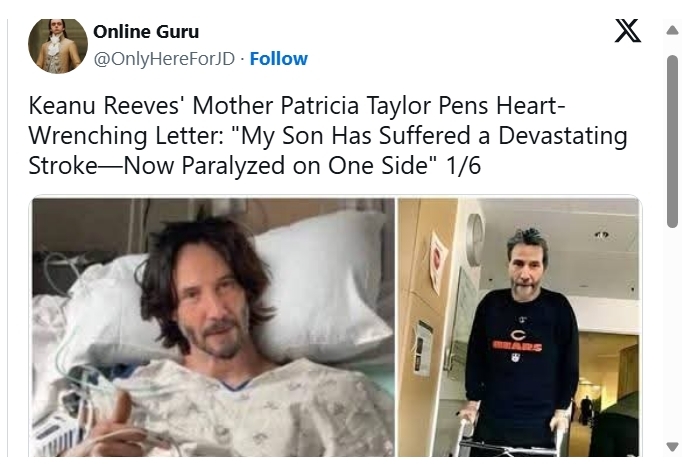The height and width of the screenshot is (472, 686).
Task: Open the Online Guru display name
Action: 146,31
